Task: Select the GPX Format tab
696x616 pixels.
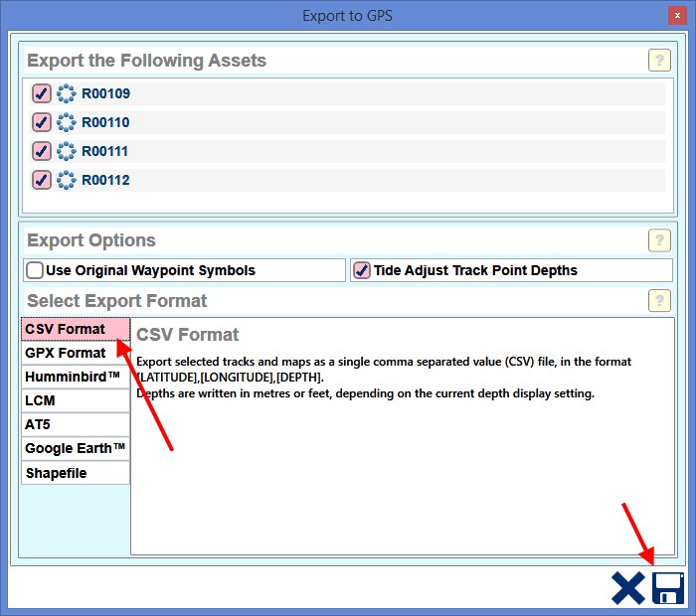Action: click(76, 353)
